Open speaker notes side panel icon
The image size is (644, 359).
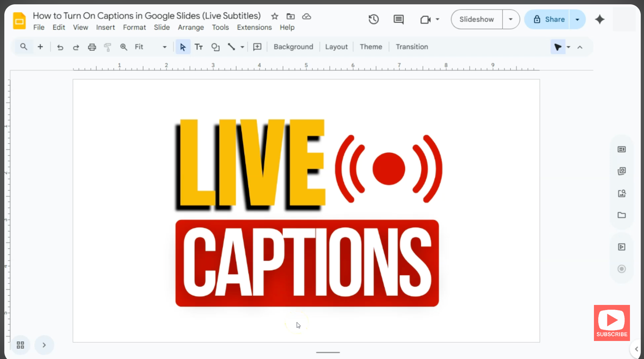point(622,149)
